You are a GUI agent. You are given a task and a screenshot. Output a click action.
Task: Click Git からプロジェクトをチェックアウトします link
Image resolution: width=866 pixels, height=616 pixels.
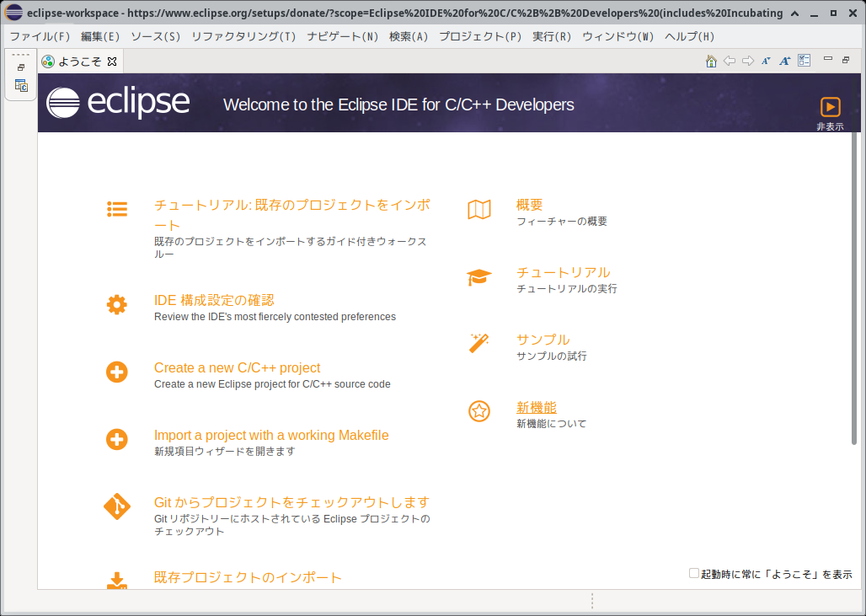pyautogui.click(x=291, y=502)
